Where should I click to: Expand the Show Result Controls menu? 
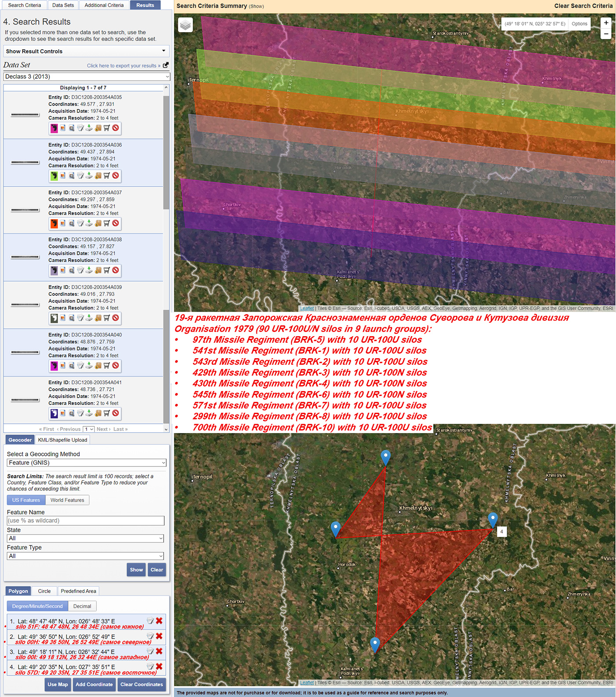click(87, 51)
